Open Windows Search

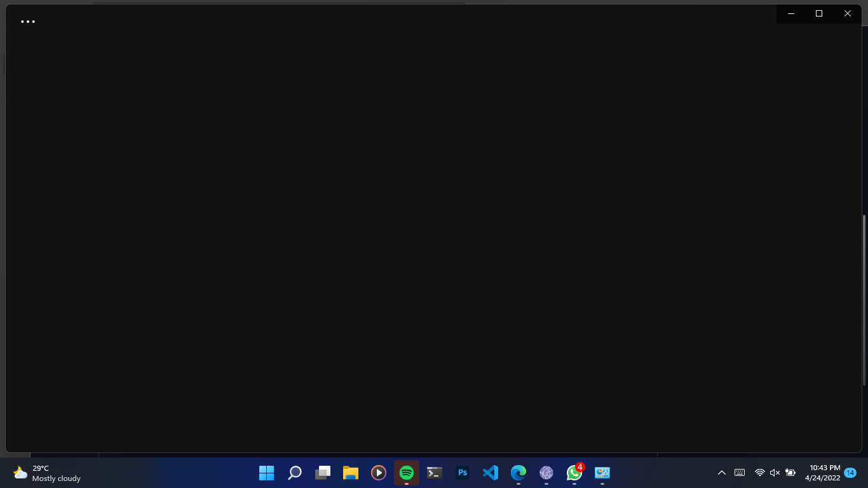coord(294,473)
